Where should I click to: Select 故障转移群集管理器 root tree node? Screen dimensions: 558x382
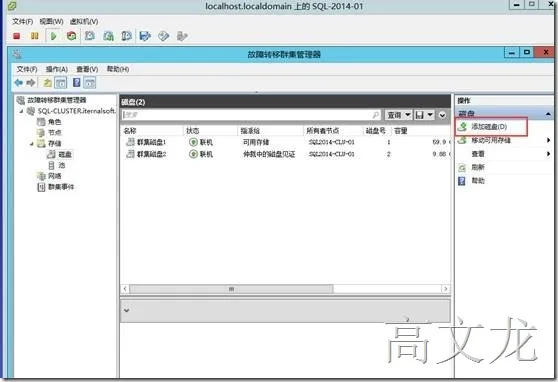pyautogui.click(x=57, y=100)
